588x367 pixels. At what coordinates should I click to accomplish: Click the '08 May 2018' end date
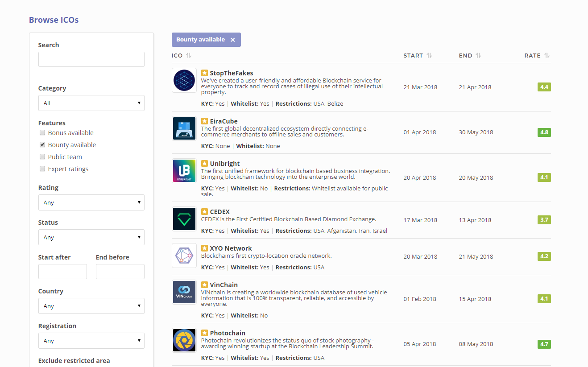476,344
